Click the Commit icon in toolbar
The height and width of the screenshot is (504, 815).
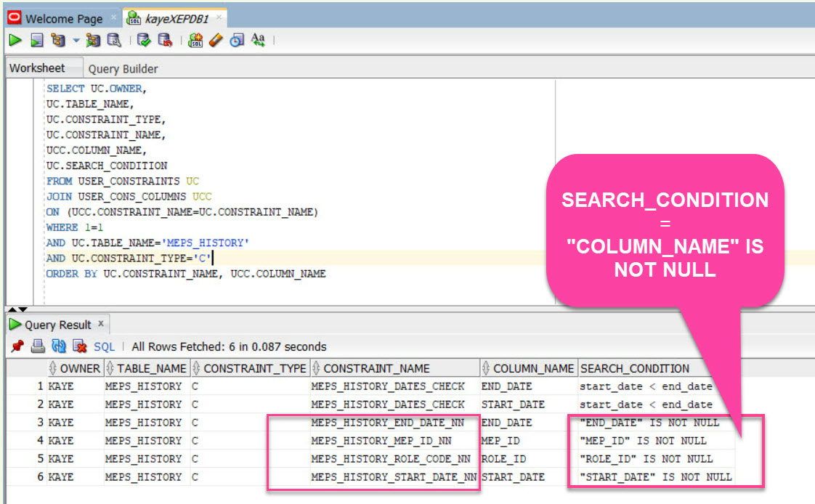[144, 40]
